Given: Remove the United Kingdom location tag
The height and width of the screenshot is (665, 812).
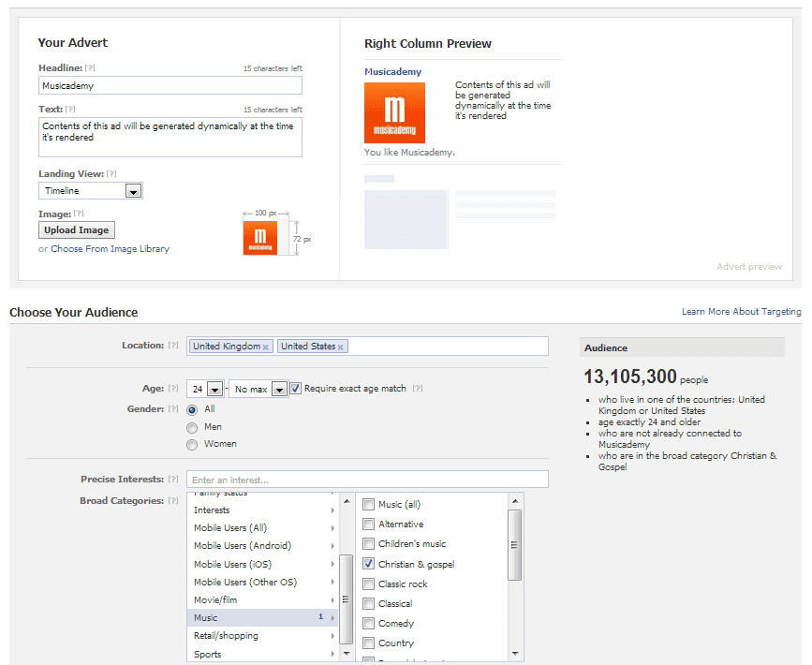Looking at the screenshot, I should click(x=265, y=347).
